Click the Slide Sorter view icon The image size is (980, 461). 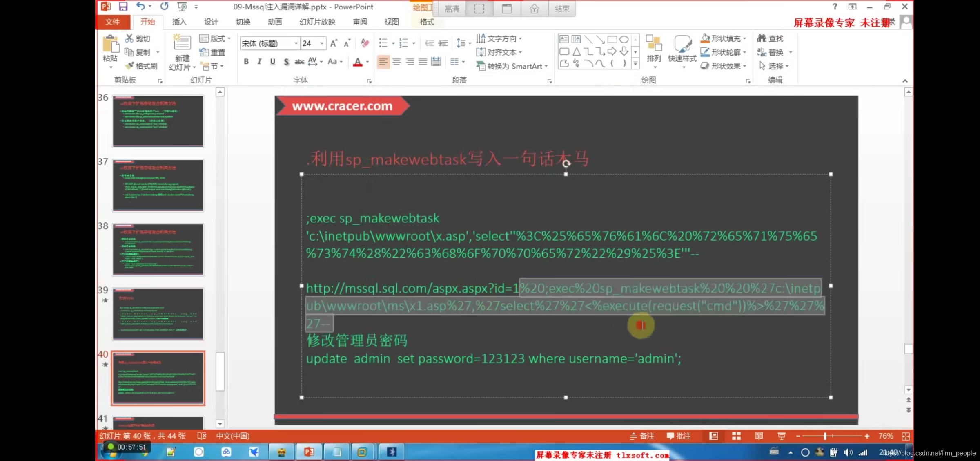pyautogui.click(x=736, y=436)
